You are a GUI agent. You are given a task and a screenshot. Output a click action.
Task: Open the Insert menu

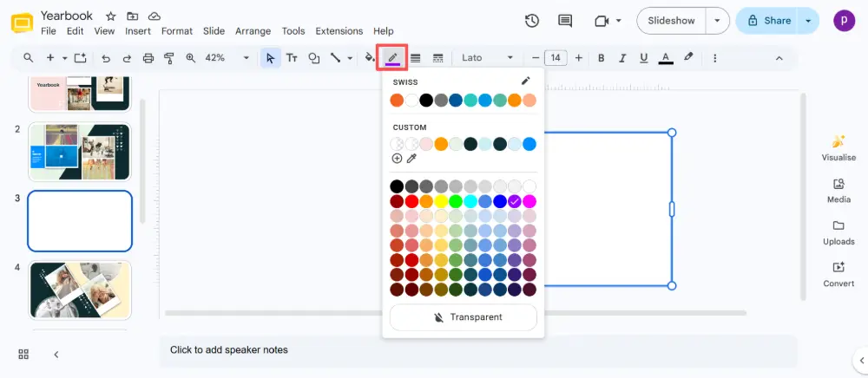tap(138, 31)
